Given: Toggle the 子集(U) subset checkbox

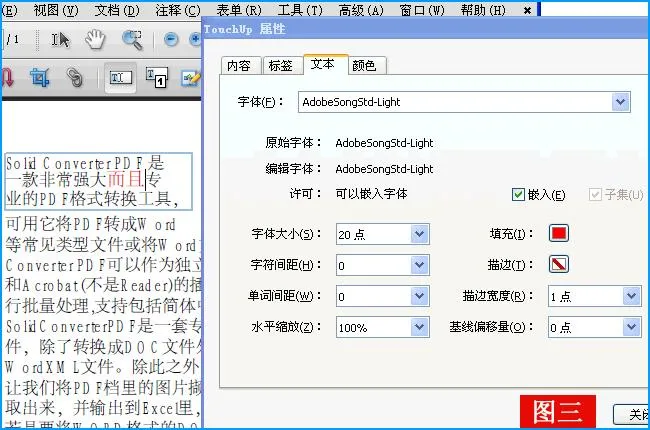Looking at the screenshot, I should pos(595,194).
